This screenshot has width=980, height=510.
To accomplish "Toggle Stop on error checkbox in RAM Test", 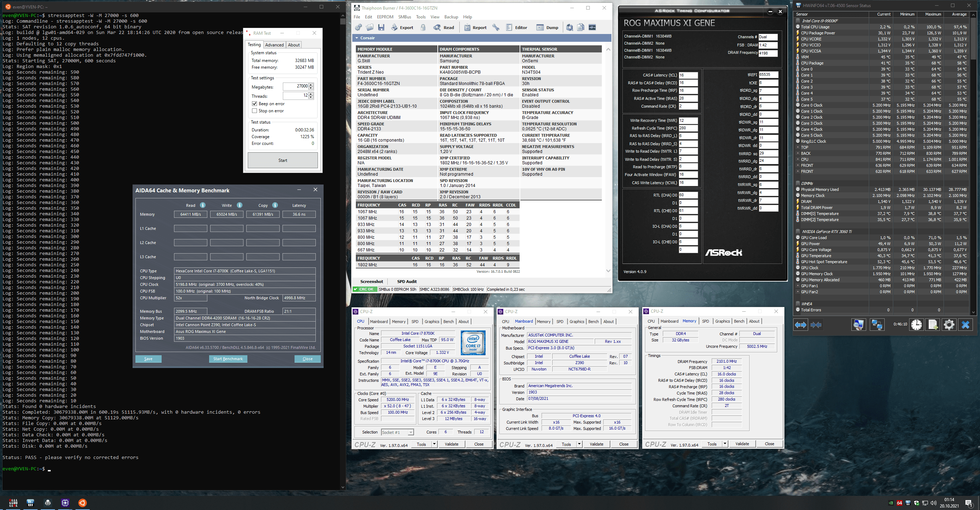I will point(254,111).
